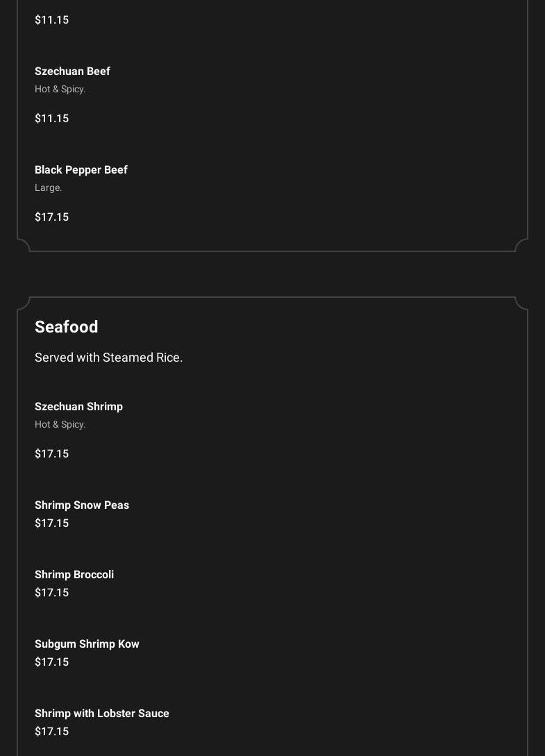Image resolution: width=545 pixels, height=756 pixels.
Task: Click the $11.15 price under Szechuan Beef
Action: [x=51, y=118]
